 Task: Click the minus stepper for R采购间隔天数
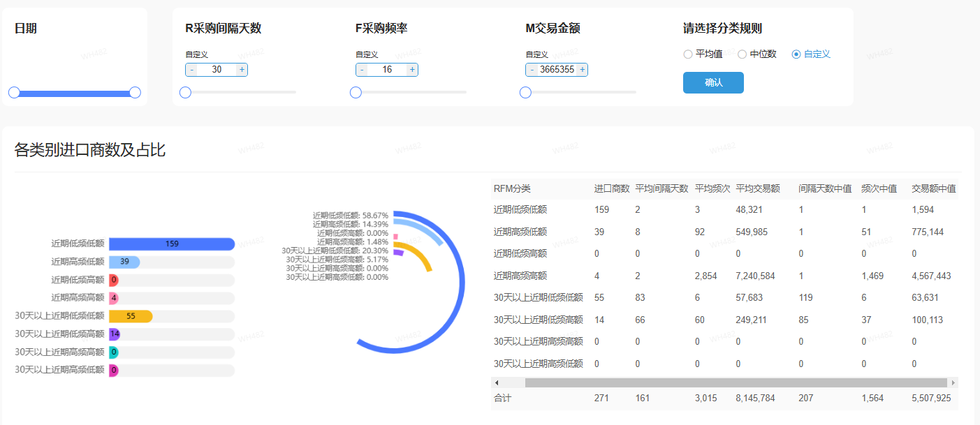(x=192, y=70)
